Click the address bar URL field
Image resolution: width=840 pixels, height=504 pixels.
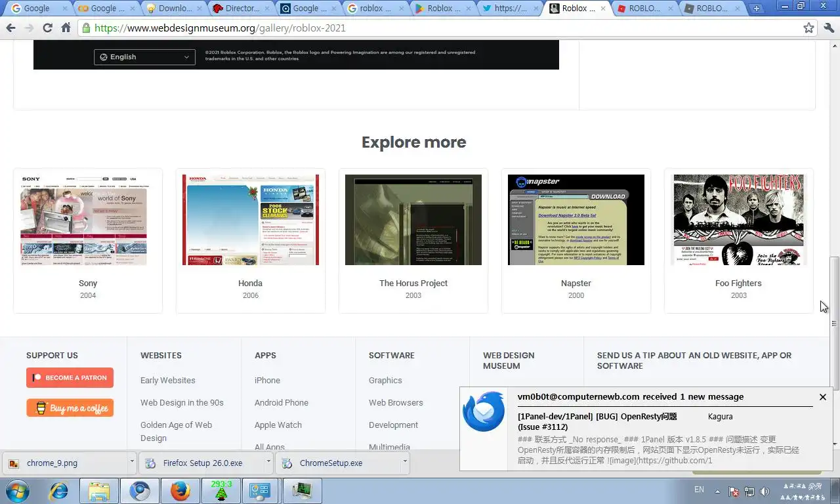pos(446,28)
